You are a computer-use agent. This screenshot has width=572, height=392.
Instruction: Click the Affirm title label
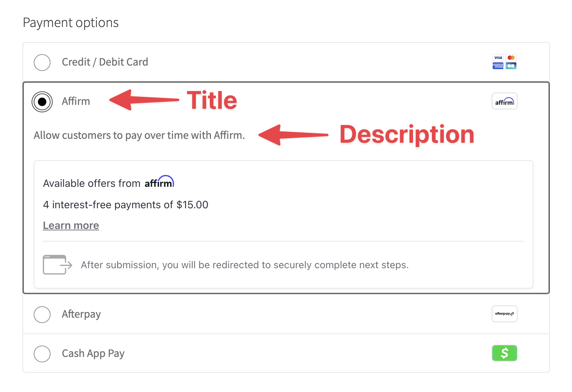(x=75, y=101)
